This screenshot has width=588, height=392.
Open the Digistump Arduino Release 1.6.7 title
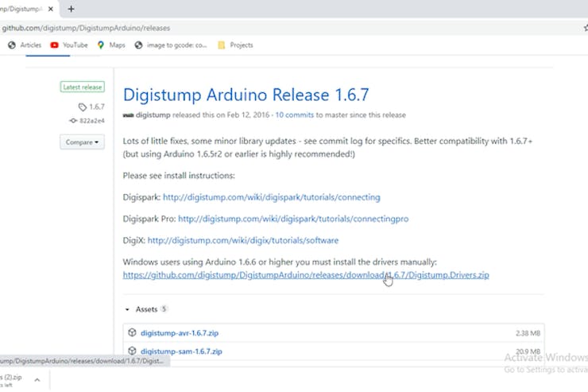(246, 95)
